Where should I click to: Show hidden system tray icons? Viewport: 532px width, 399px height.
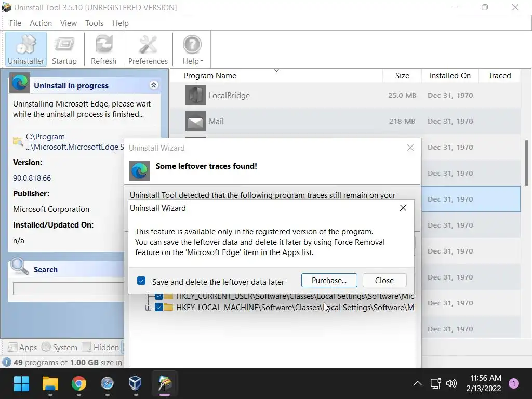click(x=418, y=383)
